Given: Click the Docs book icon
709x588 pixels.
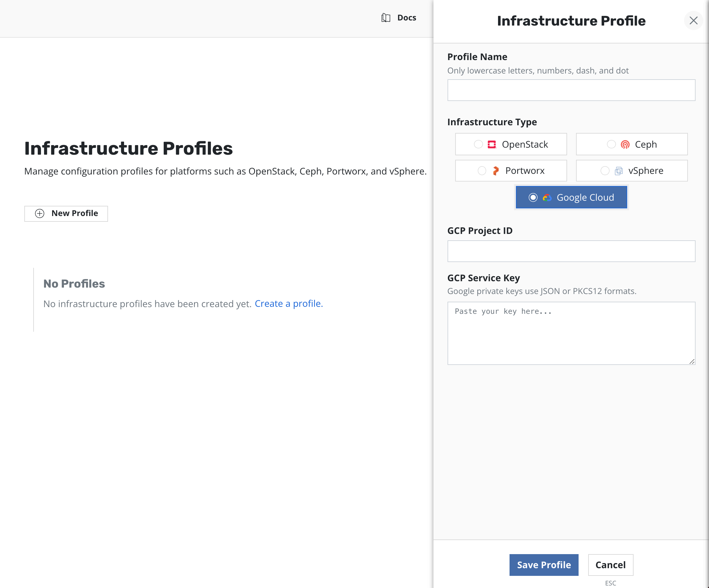Looking at the screenshot, I should (386, 18).
